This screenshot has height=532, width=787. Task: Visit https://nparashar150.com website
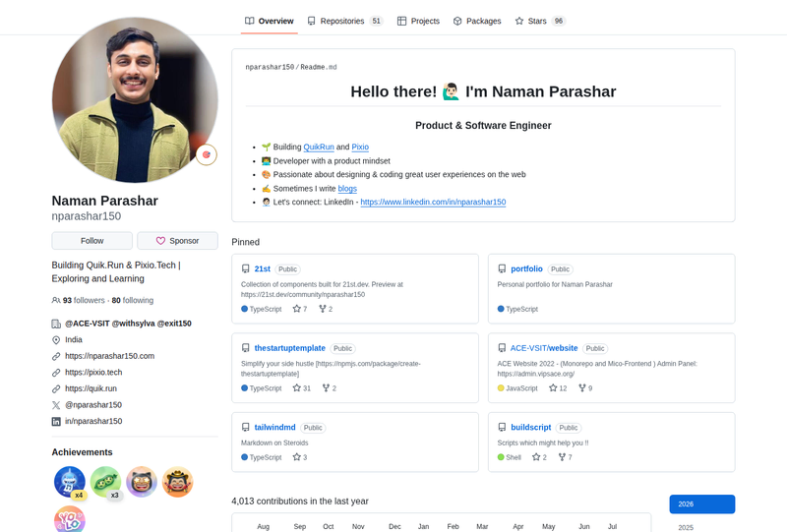[x=109, y=356]
